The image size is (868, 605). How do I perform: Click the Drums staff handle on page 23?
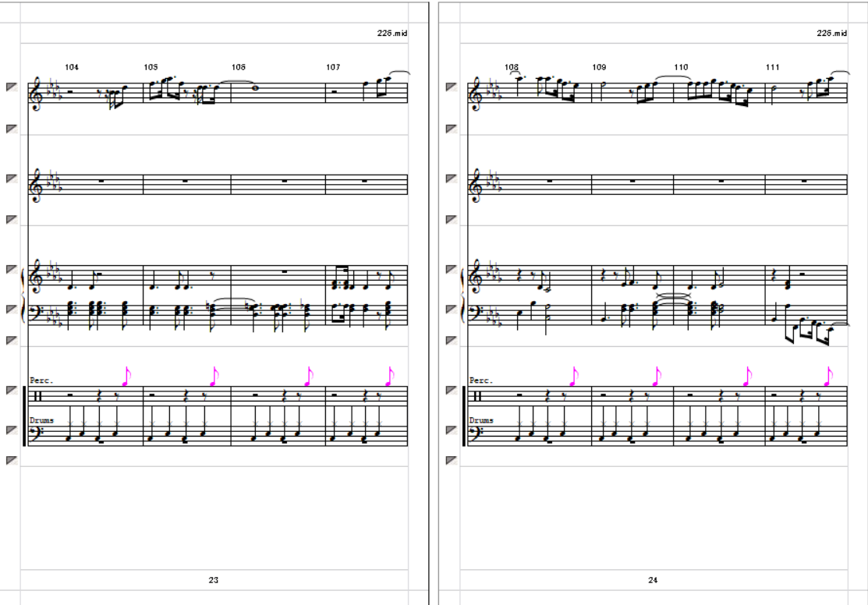click(x=12, y=430)
